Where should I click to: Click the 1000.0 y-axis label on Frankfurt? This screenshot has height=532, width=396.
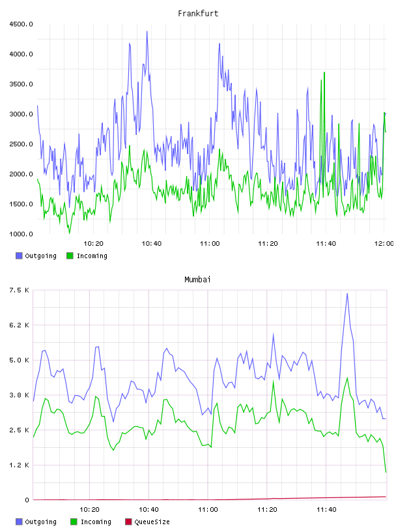click(21, 234)
